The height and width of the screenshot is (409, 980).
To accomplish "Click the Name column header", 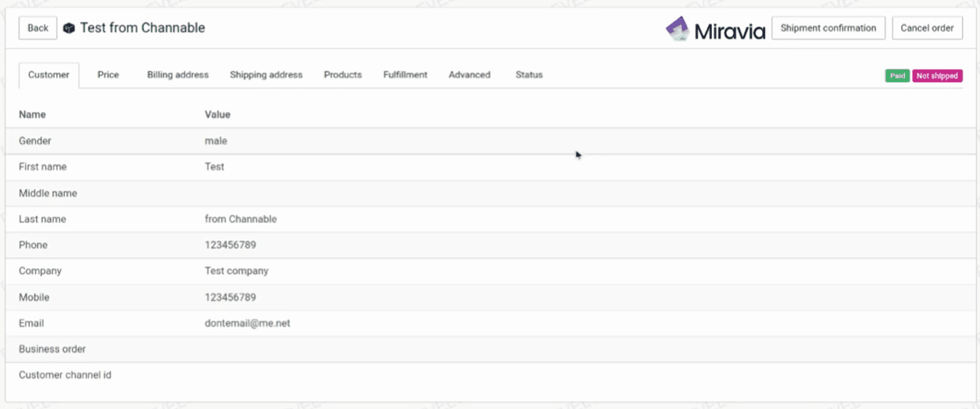I will pyautogui.click(x=32, y=115).
